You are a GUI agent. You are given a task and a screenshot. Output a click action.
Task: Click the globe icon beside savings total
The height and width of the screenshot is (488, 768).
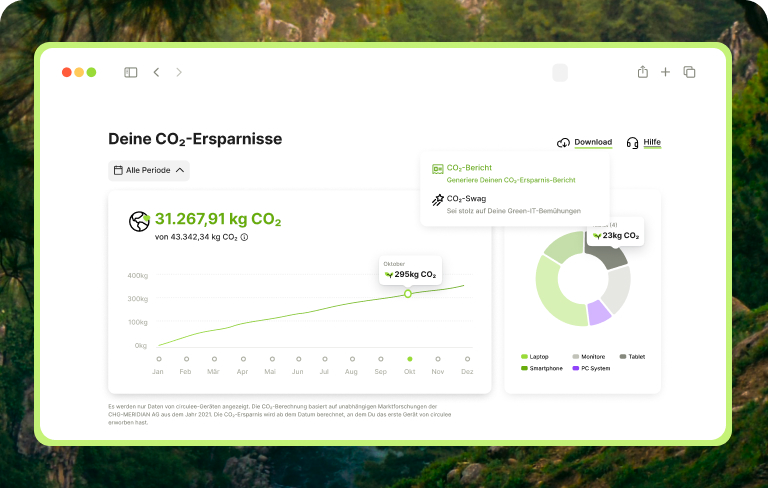pyautogui.click(x=139, y=221)
